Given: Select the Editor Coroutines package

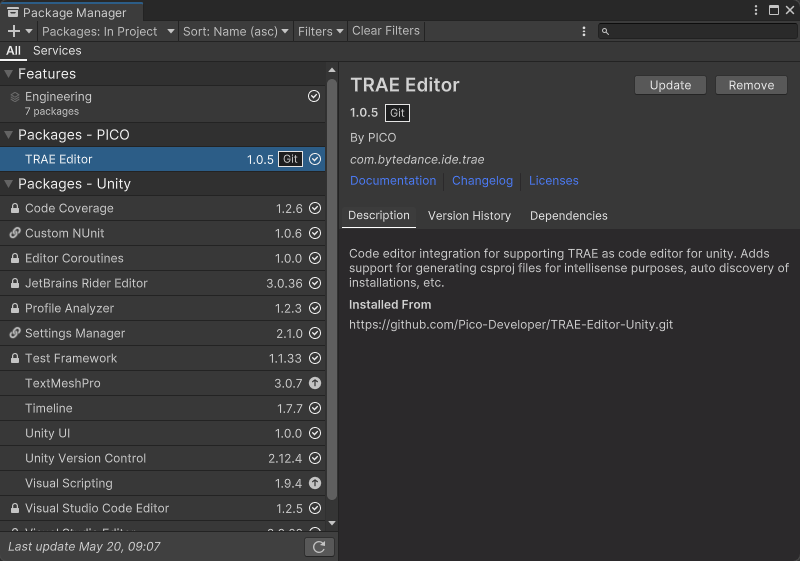Looking at the screenshot, I should (x=162, y=258).
